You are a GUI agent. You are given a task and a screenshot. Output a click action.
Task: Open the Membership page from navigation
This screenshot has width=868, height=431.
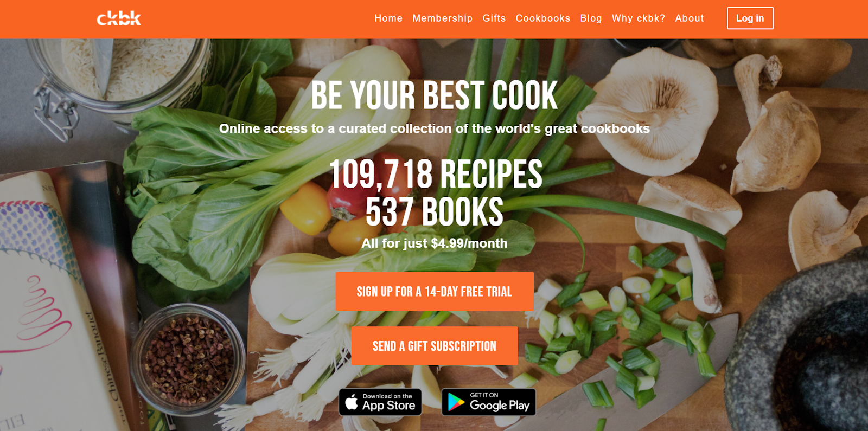point(443,18)
